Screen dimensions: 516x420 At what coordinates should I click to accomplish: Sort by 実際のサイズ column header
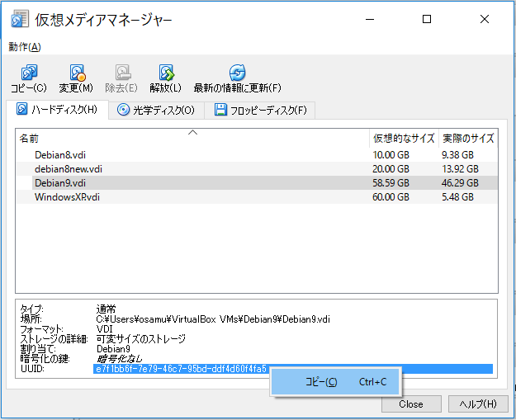468,138
